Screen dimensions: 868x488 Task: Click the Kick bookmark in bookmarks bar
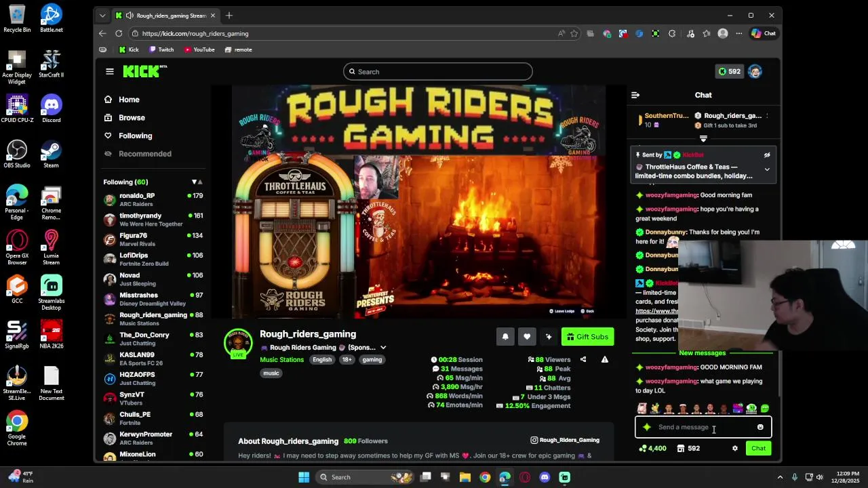point(129,49)
